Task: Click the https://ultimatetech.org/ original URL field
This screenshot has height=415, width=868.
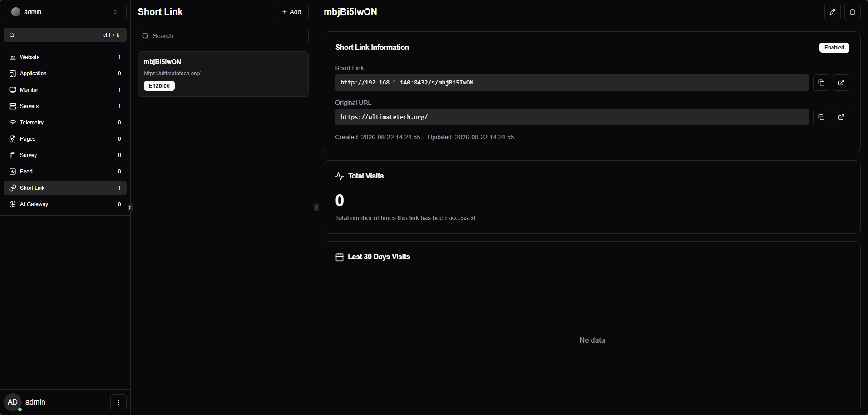Action: [572, 117]
